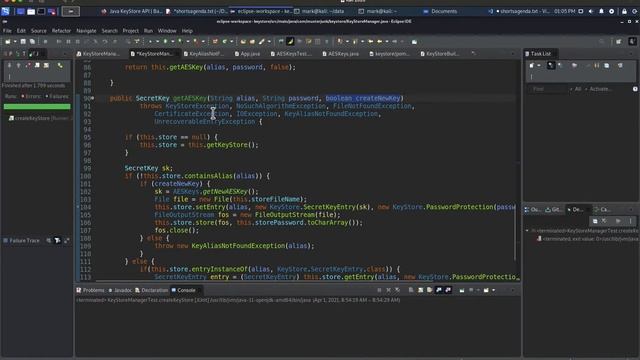Viewport: 640px width, 360px height.
Task: Open the keystore/pom editor tab
Action: point(390,53)
